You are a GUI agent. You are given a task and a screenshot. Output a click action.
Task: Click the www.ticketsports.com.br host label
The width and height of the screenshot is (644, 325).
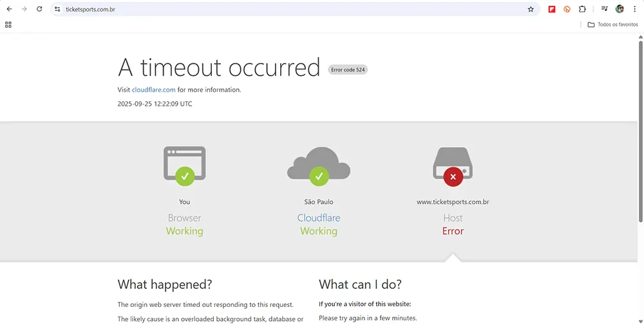click(x=453, y=202)
